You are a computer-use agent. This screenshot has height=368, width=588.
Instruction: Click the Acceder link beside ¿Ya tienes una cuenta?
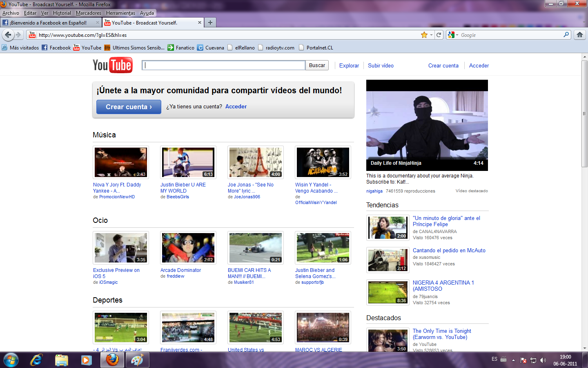[236, 106]
